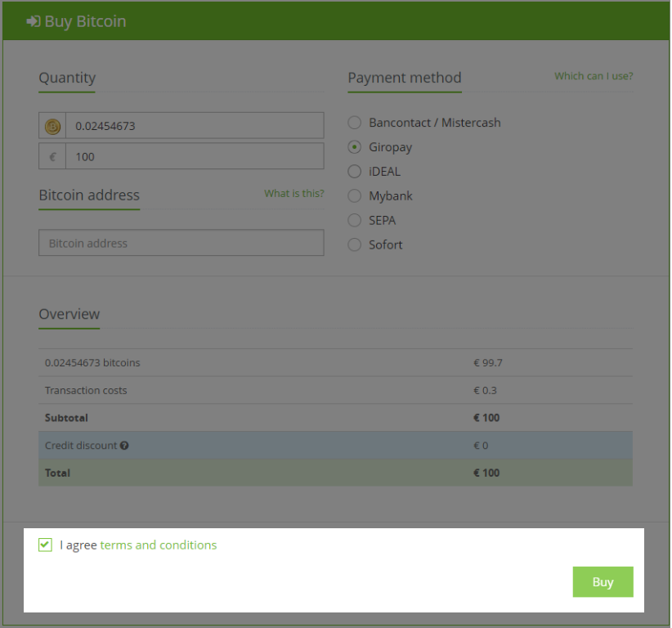Click the euro amount field showing 100
Screen dimensions: 672x628
[x=195, y=156]
